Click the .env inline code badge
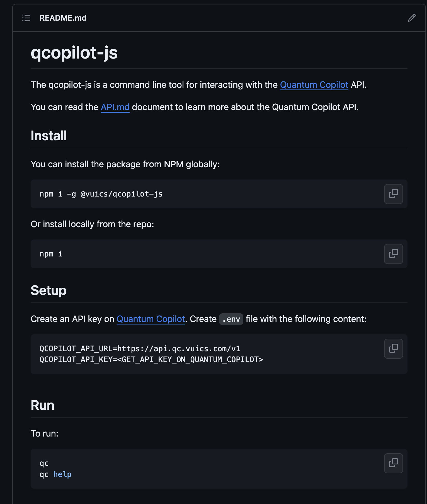427x504 pixels. click(x=231, y=319)
